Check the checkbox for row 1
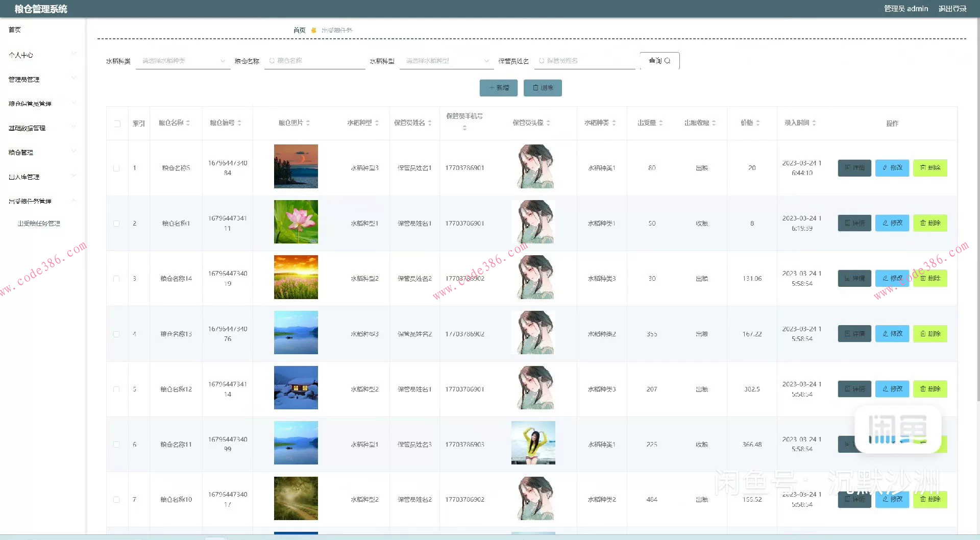This screenshot has width=980, height=540. click(x=116, y=168)
